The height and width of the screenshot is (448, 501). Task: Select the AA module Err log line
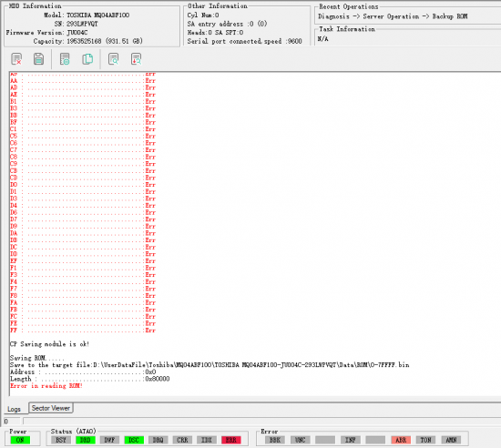click(83, 81)
